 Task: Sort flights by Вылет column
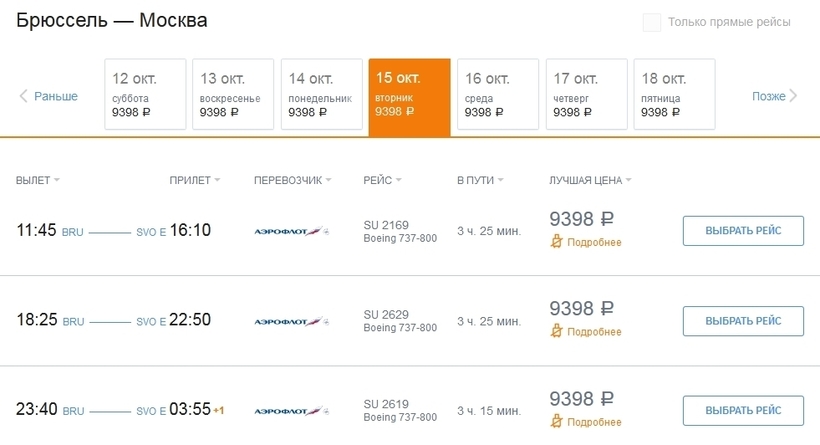pyautogui.click(x=37, y=180)
